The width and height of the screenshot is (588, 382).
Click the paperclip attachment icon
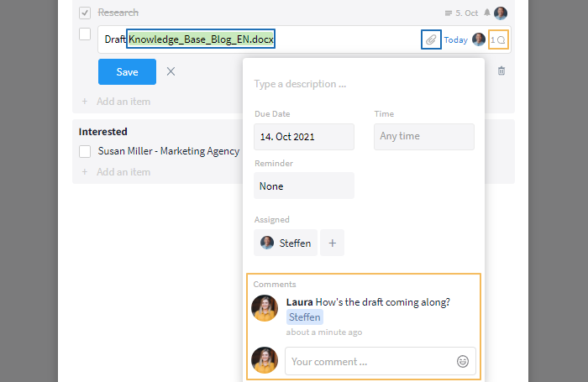431,39
